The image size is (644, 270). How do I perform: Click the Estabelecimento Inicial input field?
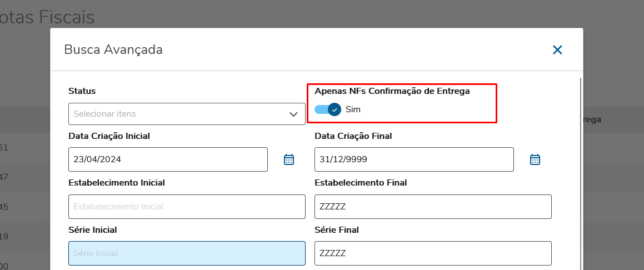[187, 207]
